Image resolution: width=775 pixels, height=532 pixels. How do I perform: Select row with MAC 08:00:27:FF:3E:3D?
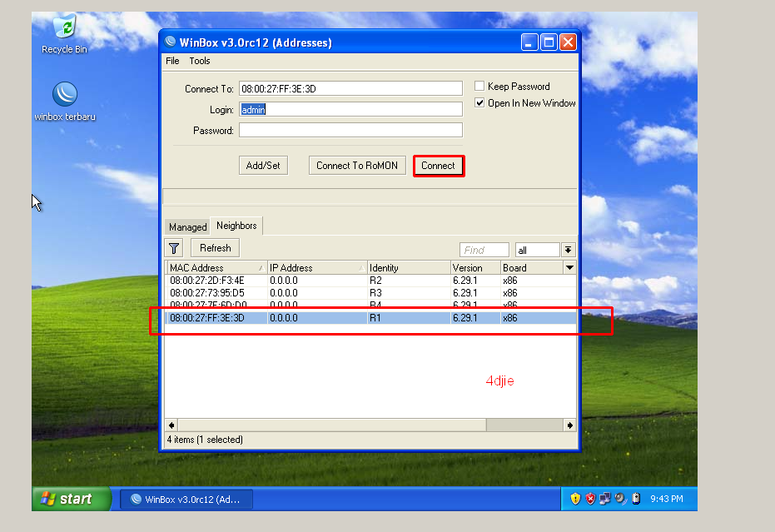tap(370, 318)
